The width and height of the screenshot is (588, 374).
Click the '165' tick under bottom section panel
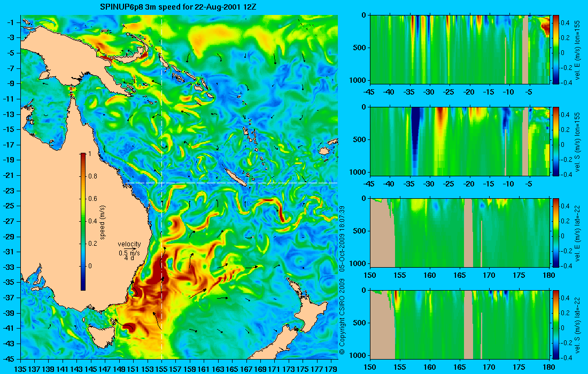pyautogui.click(x=459, y=367)
